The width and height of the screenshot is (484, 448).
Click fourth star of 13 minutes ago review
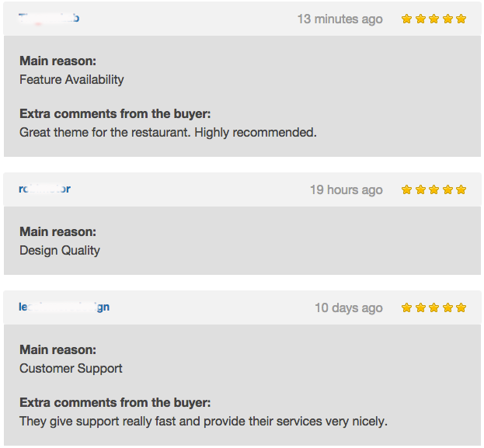pos(447,19)
